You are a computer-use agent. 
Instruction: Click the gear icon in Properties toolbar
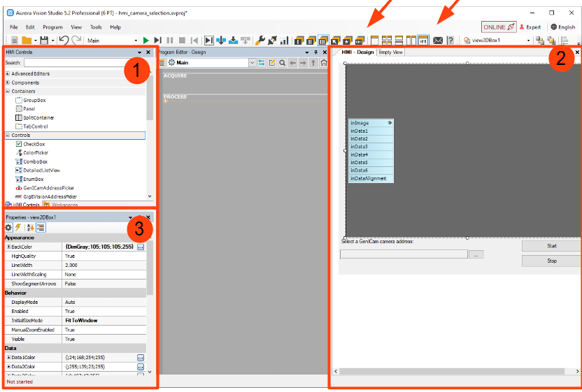coord(8,227)
